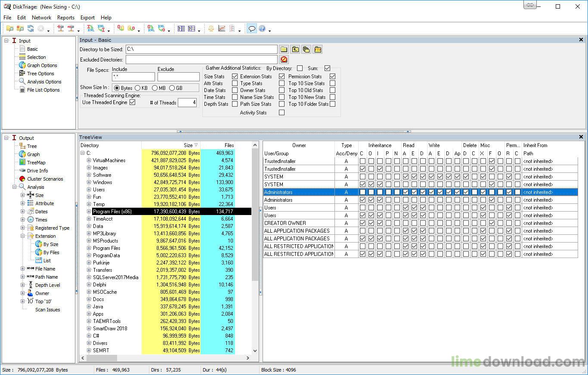Uncheck the Use Threaded Engine checkbox
588x375 pixels.
click(x=133, y=102)
